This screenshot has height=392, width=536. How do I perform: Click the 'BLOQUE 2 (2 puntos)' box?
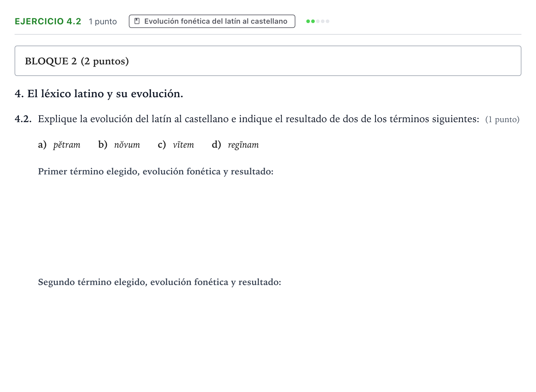[x=268, y=61]
